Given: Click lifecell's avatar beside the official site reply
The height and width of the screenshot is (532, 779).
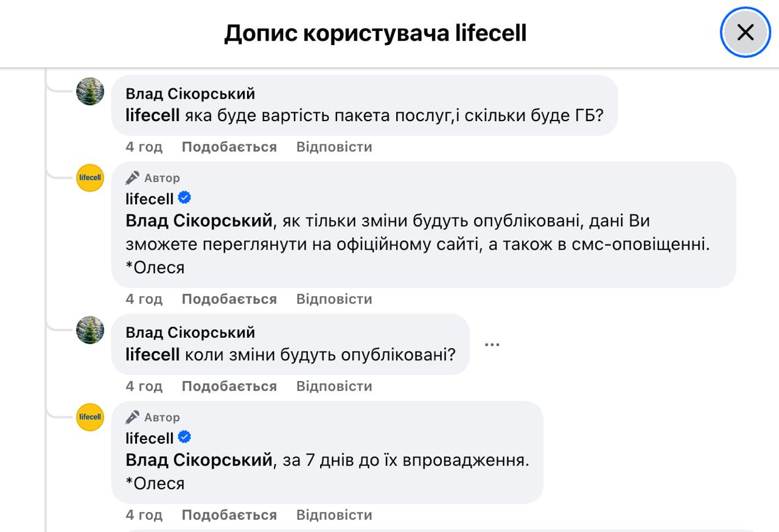Looking at the screenshot, I should pos(90,178).
